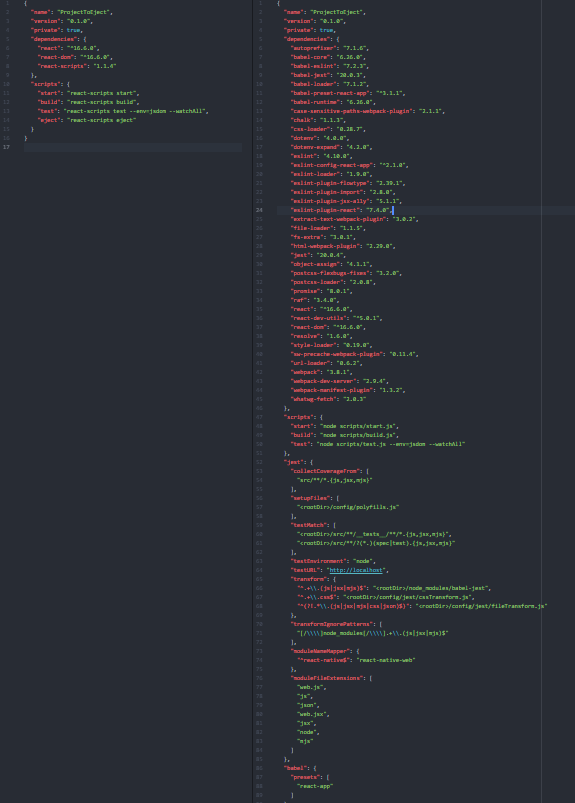Click the "postcss-loader" dependency key
575x803 pixels.
click(317, 282)
